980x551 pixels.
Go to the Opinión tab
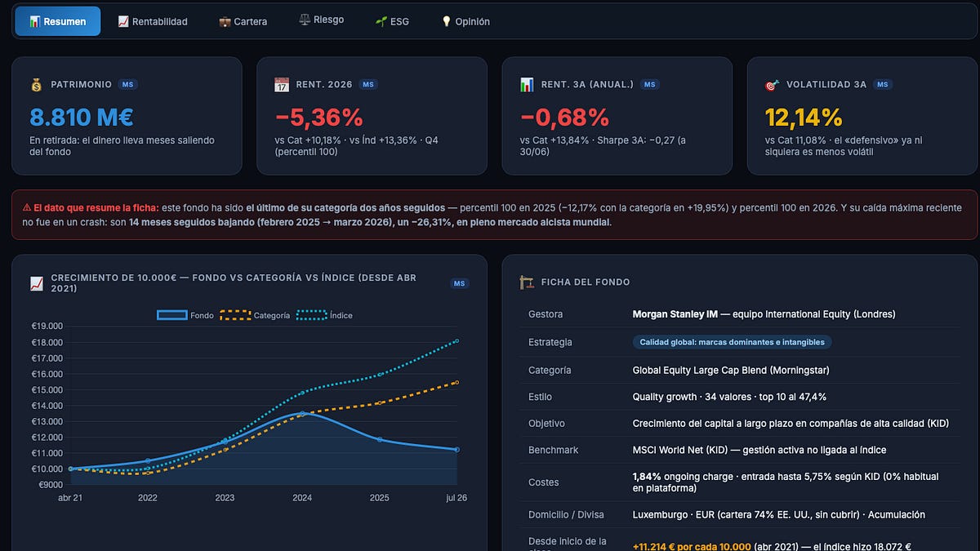(465, 21)
